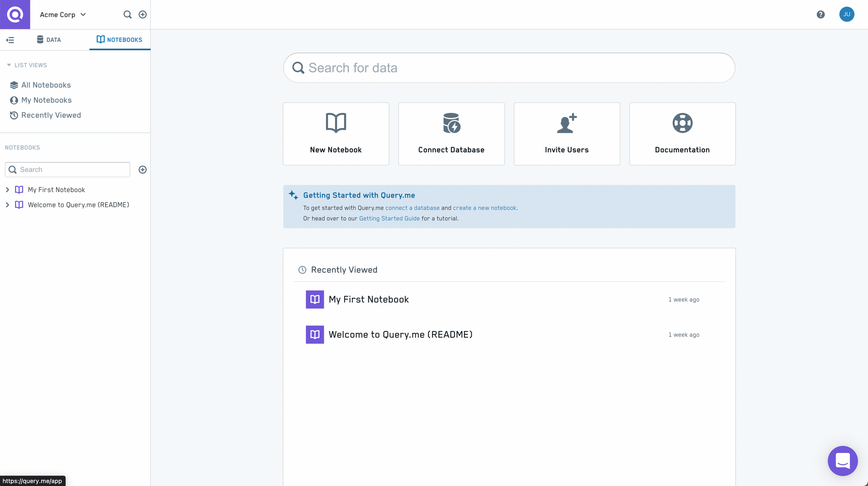Click '1 week ago' on Welcome README row
Image resolution: width=868 pixels, height=486 pixels.
(x=684, y=335)
